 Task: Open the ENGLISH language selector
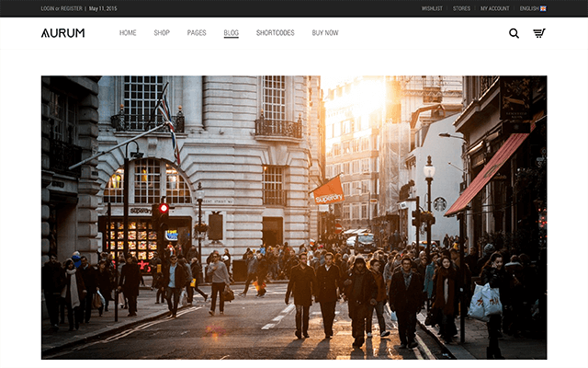point(529,8)
